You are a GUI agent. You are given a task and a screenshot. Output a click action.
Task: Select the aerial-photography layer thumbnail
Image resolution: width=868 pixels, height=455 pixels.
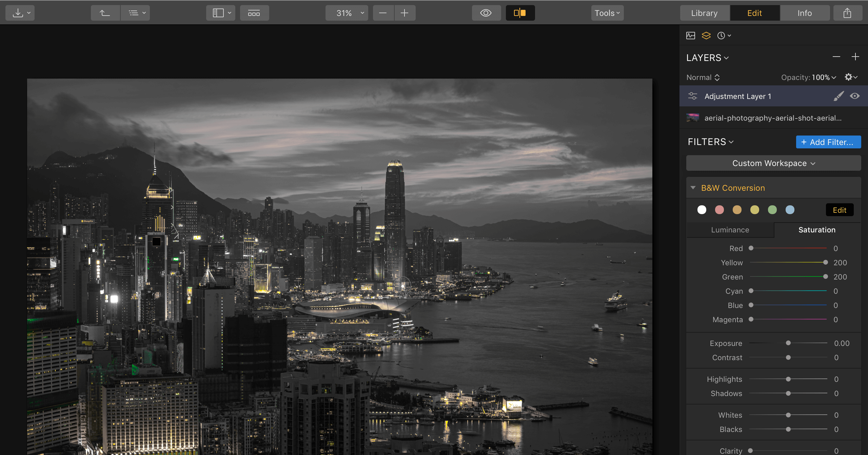tap(693, 118)
